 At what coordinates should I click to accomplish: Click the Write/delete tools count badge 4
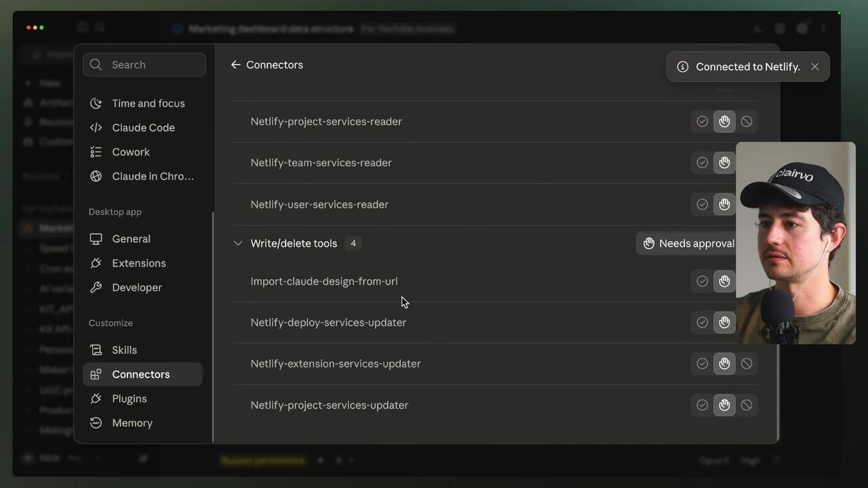tap(353, 243)
